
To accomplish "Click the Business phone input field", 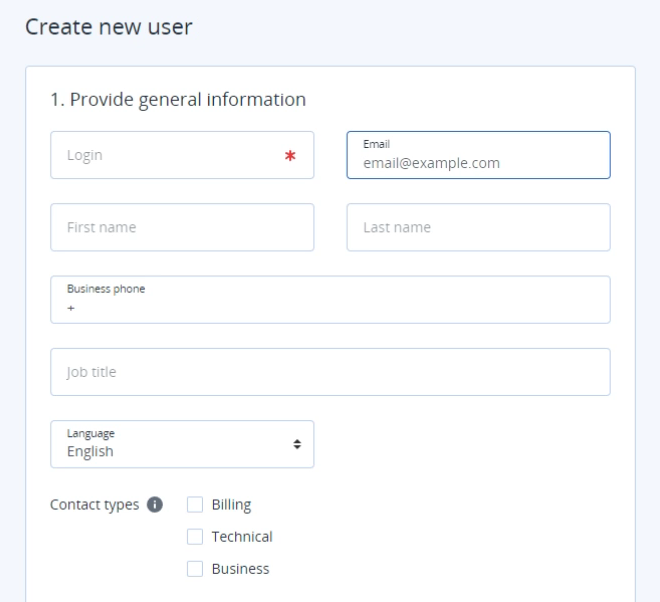I will coord(330,307).
